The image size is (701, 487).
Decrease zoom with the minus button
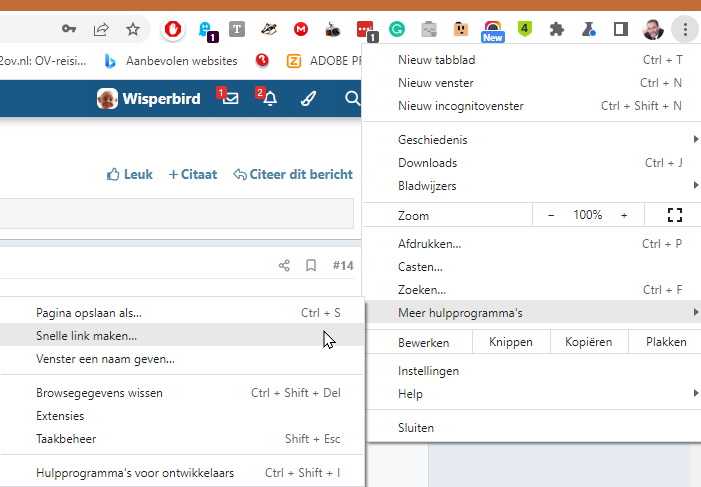pos(550,215)
